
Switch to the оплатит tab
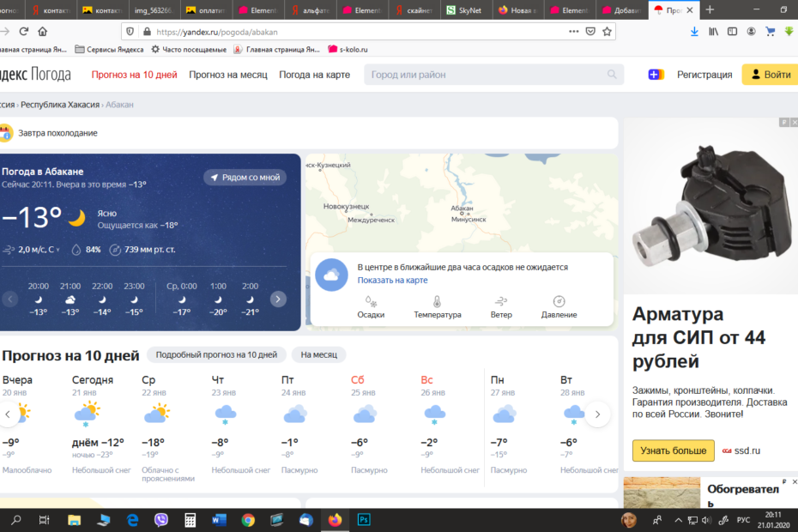point(207,10)
